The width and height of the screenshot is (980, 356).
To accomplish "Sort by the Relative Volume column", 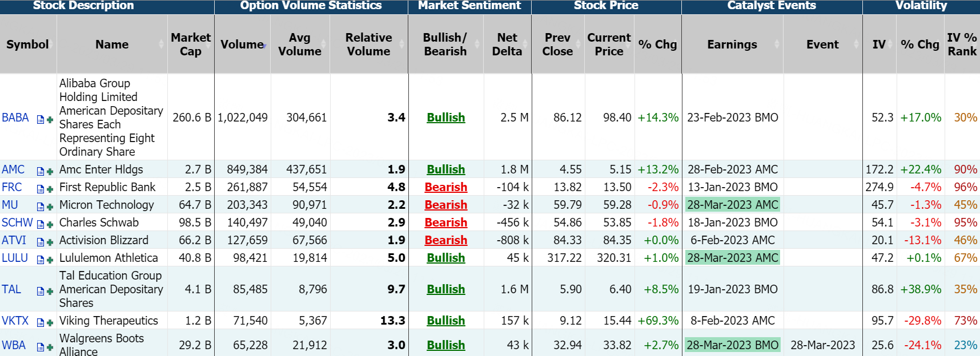I will 368,44.
